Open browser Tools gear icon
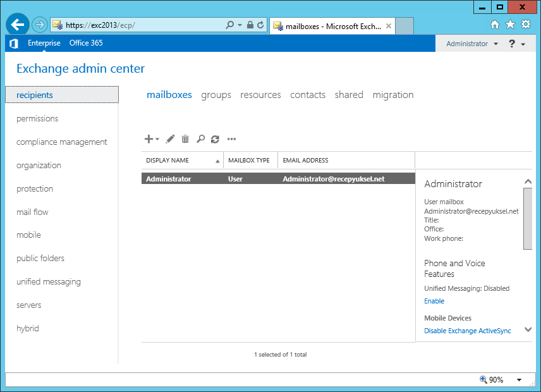The height and width of the screenshot is (392, 541). pyautogui.click(x=526, y=25)
